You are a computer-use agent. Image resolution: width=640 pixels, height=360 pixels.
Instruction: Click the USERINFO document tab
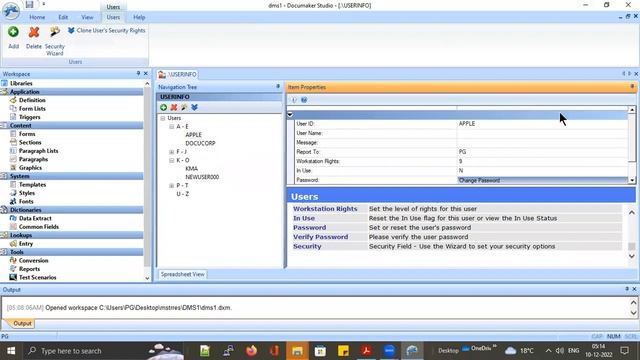pyautogui.click(x=178, y=74)
